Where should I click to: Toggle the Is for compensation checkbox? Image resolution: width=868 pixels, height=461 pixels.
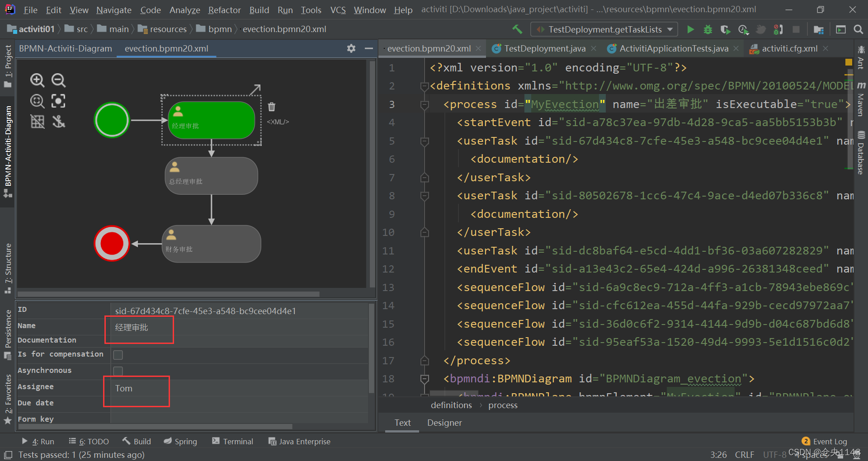pyautogui.click(x=118, y=355)
